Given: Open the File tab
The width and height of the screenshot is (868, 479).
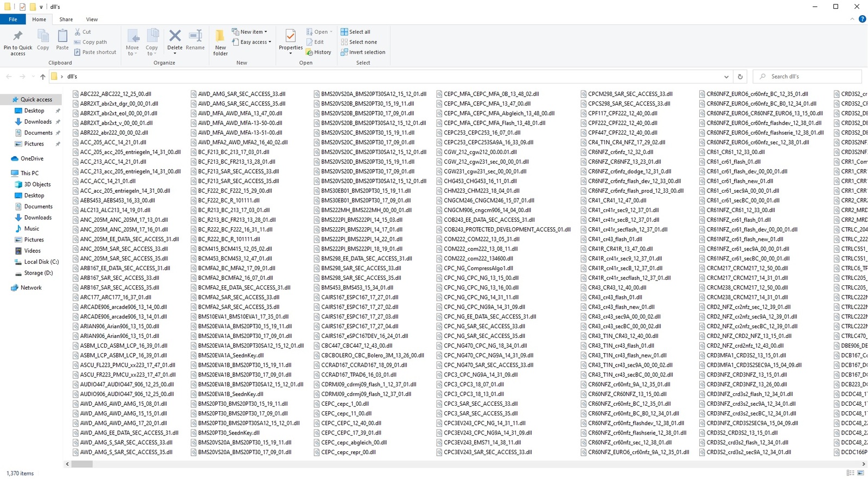Looking at the screenshot, I should (13, 19).
